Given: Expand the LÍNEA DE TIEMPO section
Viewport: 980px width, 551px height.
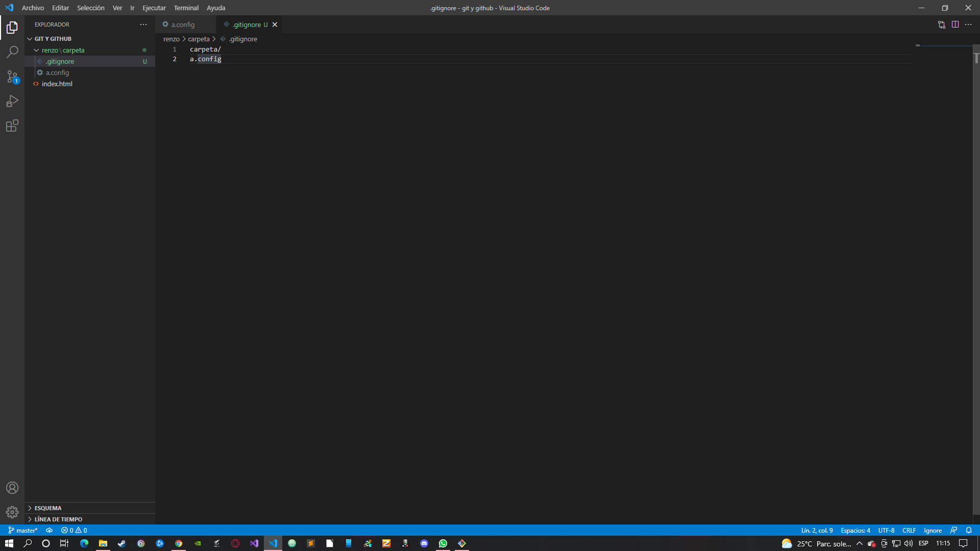Looking at the screenshot, I should (x=90, y=519).
